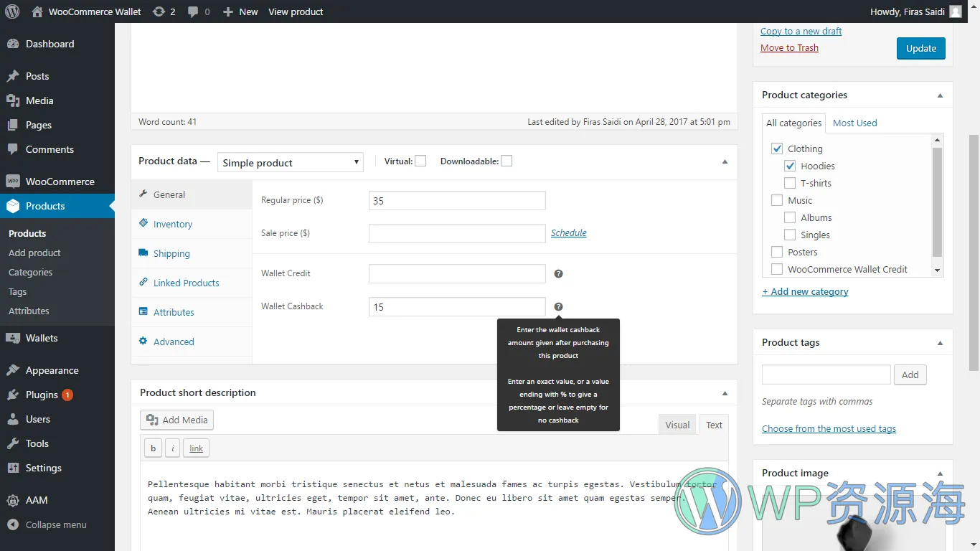Click the Plugins plug icon
Viewport: 980px width, 551px height.
click(13, 395)
